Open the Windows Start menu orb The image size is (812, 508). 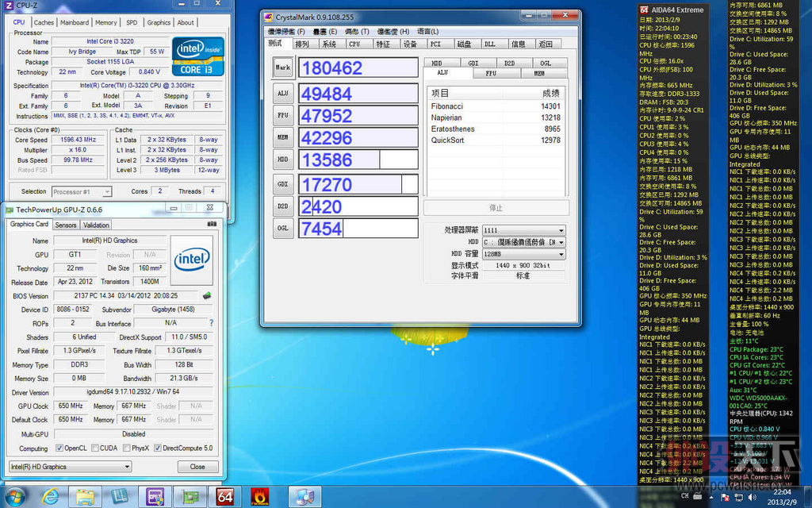coord(15,497)
